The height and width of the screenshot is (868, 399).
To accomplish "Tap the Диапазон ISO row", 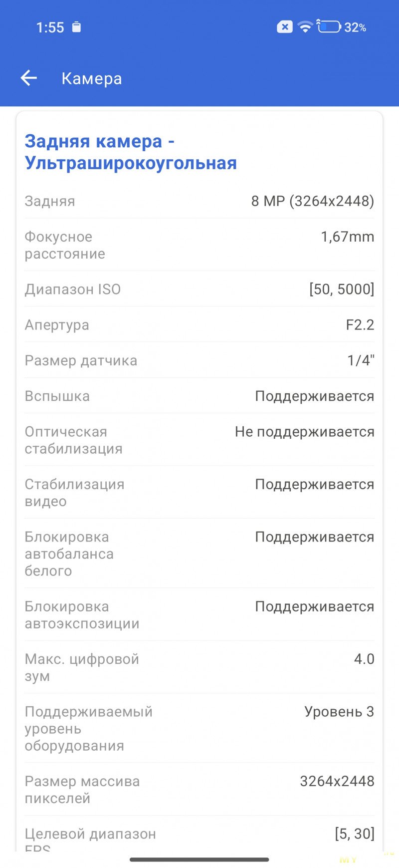I will pyautogui.click(x=199, y=289).
